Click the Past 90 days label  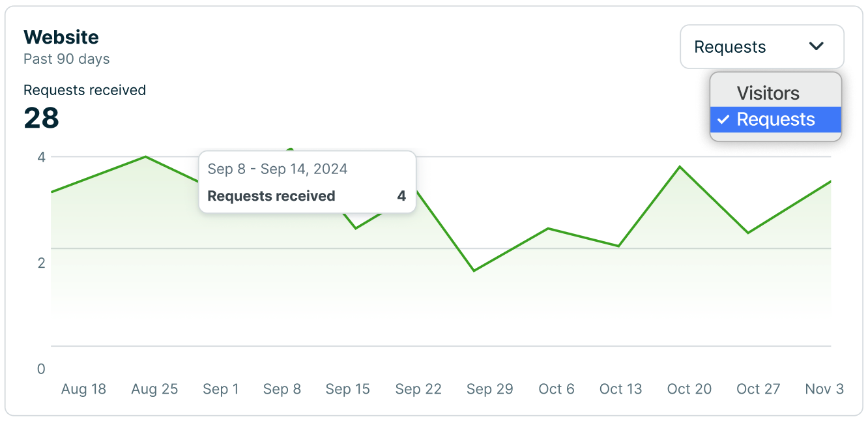[x=66, y=59]
